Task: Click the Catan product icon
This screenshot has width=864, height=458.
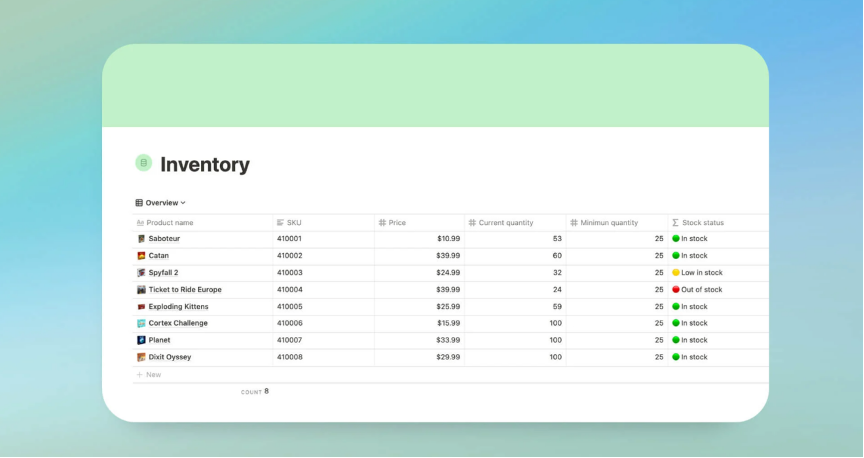Action: [141, 256]
